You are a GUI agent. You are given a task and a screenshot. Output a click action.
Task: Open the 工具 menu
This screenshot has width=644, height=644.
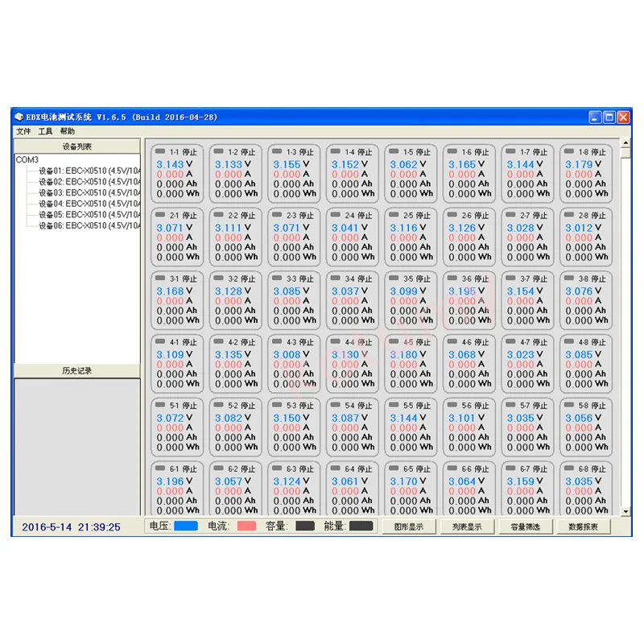[x=45, y=131]
